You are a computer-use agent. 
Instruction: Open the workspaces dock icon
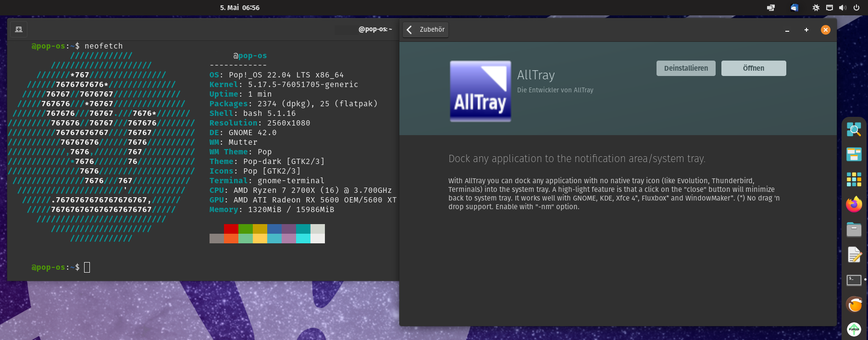pos(854,154)
